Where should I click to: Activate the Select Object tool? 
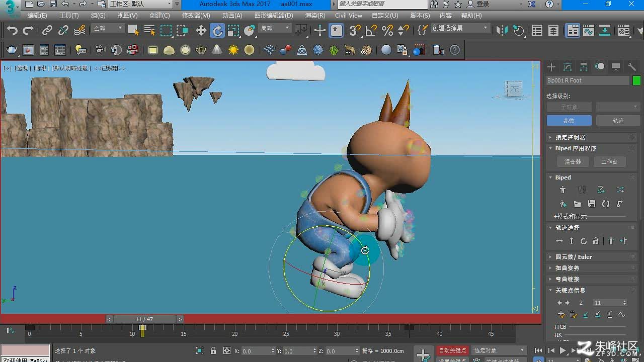coord(133,31)
